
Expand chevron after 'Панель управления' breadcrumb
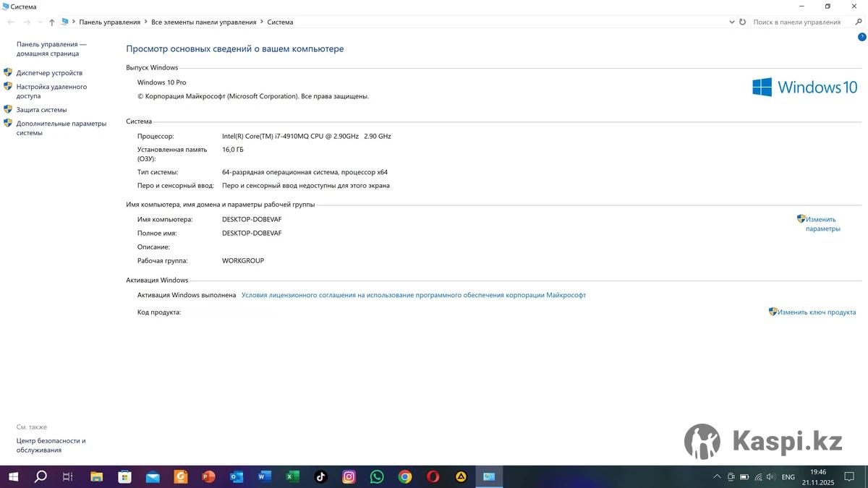(x=145, y=22)
